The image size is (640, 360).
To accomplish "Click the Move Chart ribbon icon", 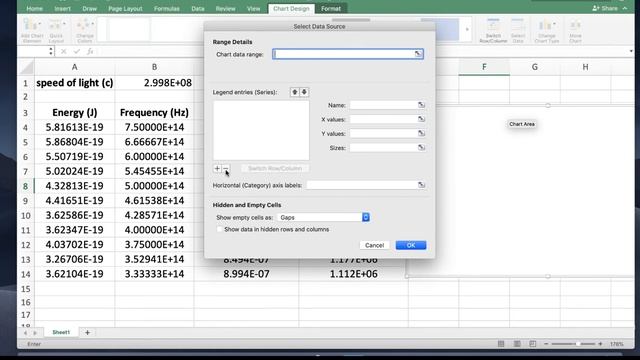I will [575, 30].
